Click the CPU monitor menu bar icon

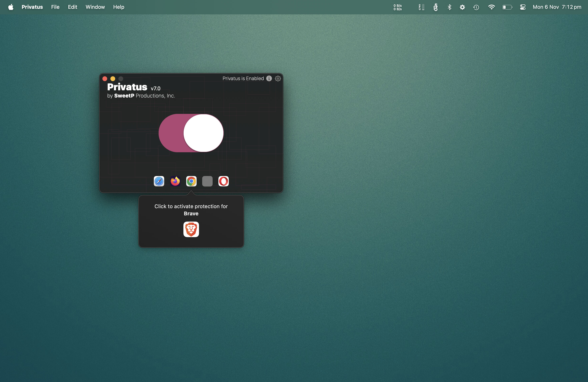pyautogui.click(x=421, y=7)
